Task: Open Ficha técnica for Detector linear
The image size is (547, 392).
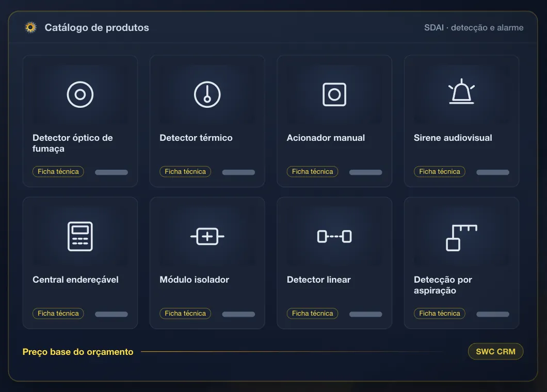Action: pos(313,314)
